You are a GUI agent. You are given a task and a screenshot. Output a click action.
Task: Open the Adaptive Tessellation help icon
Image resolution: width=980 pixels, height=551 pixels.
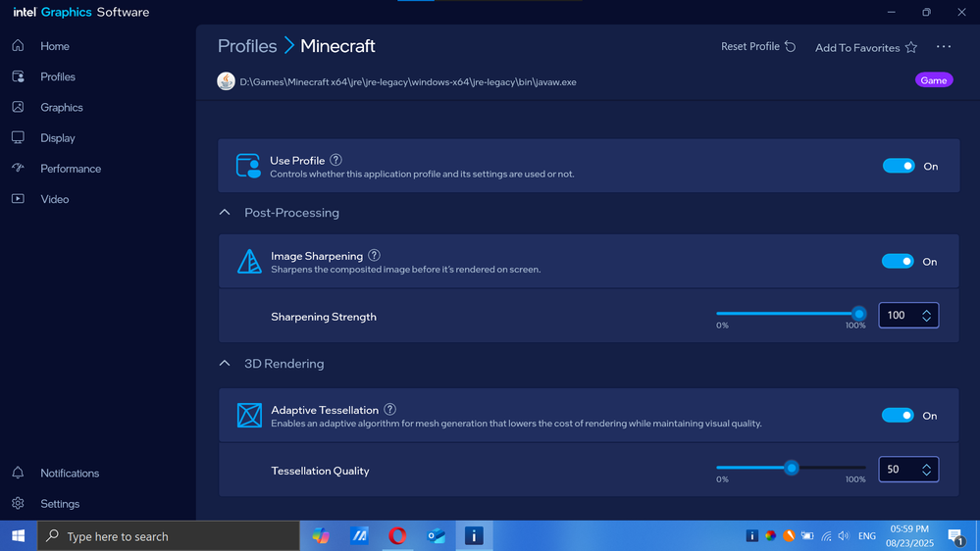pos(390,409)
